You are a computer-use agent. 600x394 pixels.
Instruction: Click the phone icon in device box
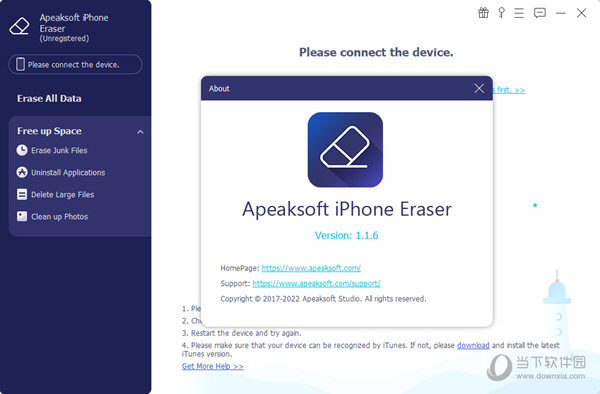point(20,64)
